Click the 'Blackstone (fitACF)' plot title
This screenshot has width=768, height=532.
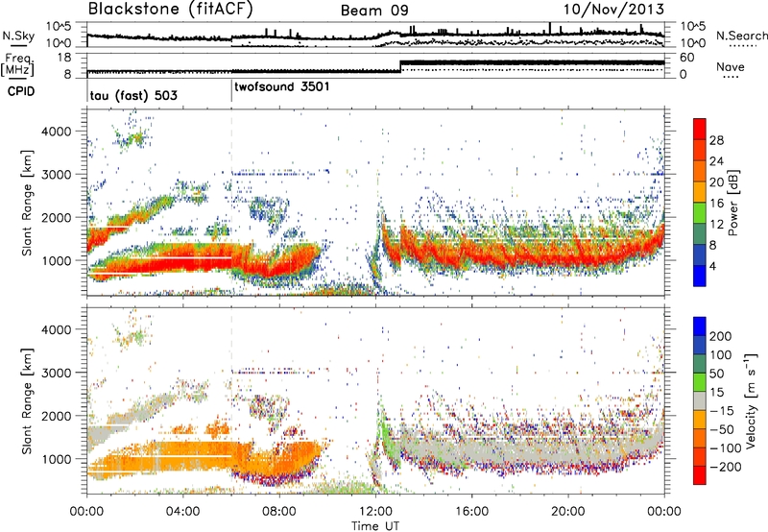tap(170, 9)
